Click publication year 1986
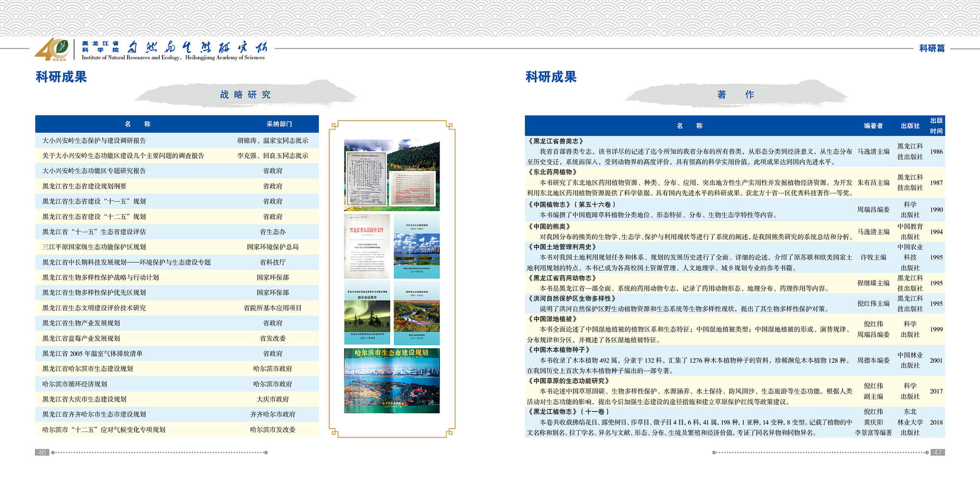Viewport: 980px width, 490px height. pos(936,152)
